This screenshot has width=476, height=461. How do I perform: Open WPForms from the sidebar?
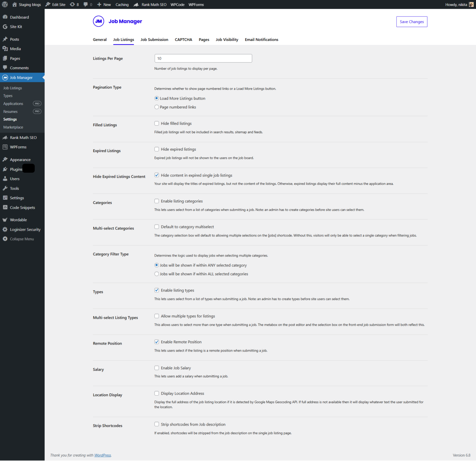(x=5, y=147)
